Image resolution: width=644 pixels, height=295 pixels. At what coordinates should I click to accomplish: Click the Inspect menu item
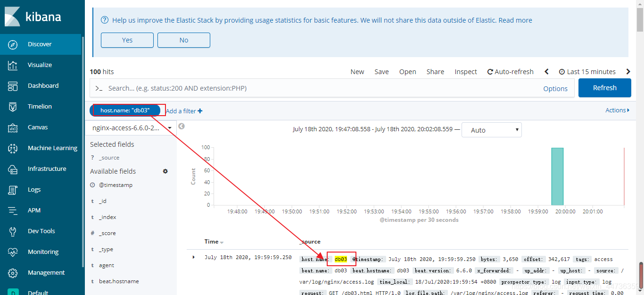point(466,72)
